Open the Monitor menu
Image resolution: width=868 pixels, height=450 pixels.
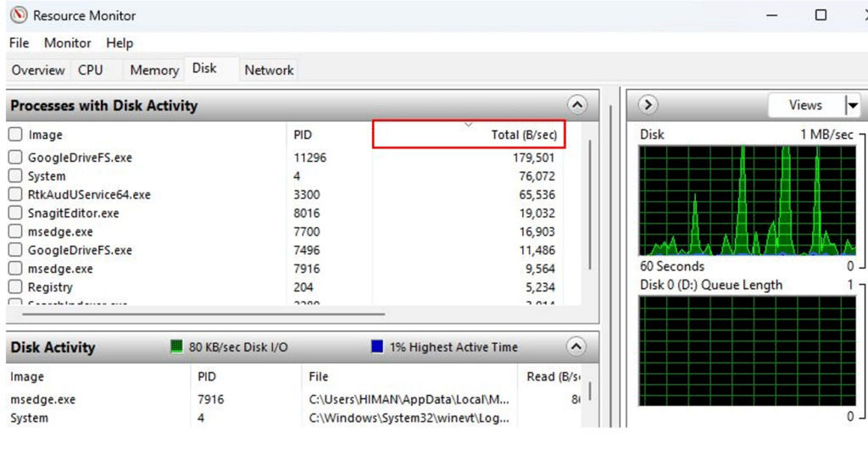(x=67, y=43)
